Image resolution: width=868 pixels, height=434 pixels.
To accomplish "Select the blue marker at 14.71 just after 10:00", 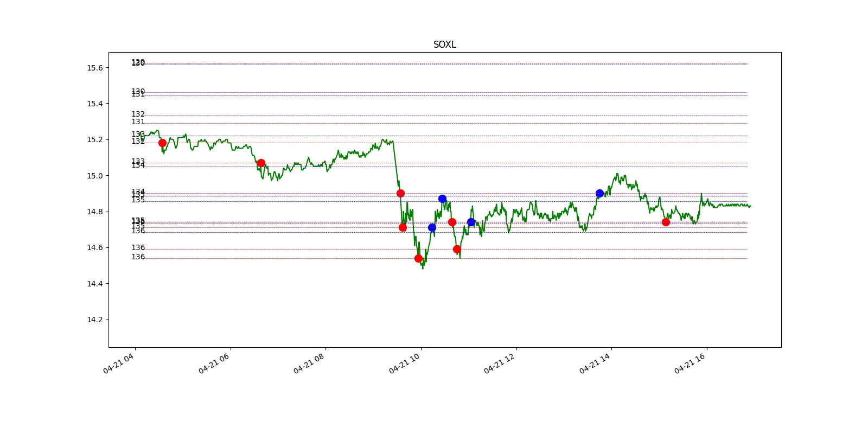I will tap(432, 227).
